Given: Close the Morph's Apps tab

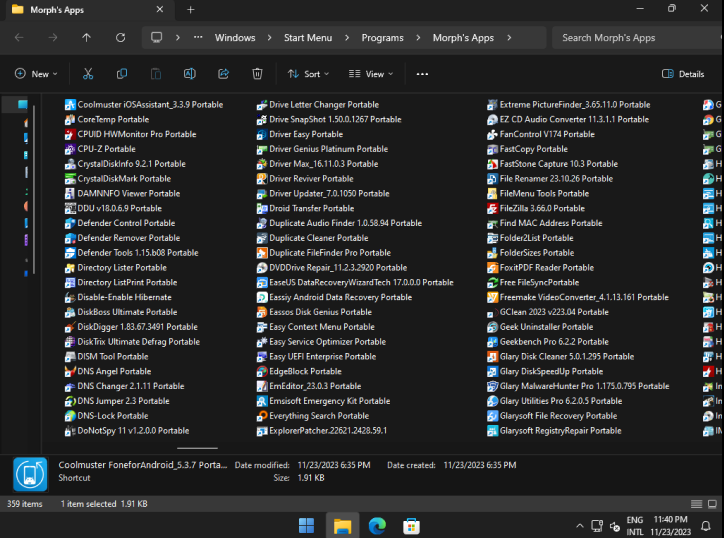Looking at the screenshot, I should click(x=160, y=10).
